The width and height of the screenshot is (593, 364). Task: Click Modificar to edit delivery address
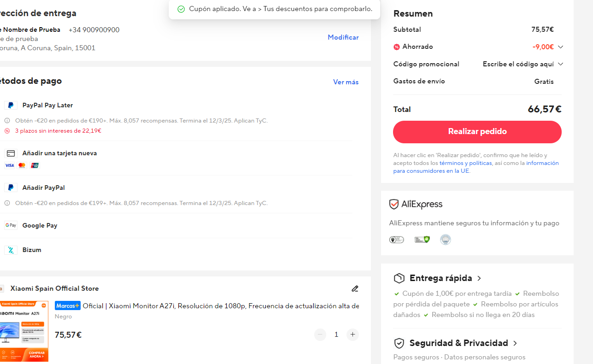343,37
